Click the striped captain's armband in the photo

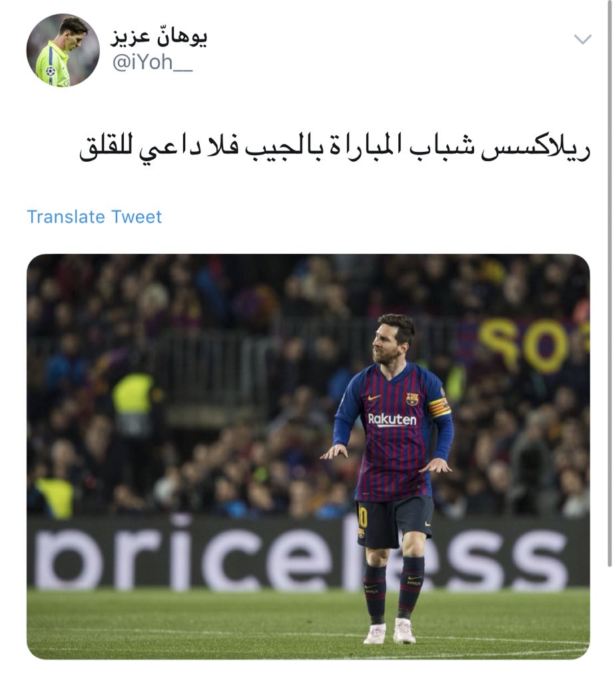tap(439, 408)
